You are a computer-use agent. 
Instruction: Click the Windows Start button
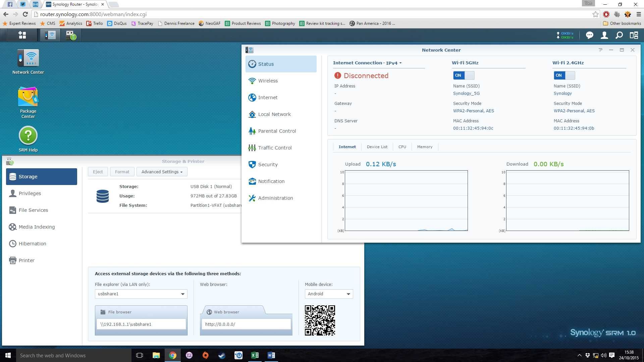(x=8, y=355)
